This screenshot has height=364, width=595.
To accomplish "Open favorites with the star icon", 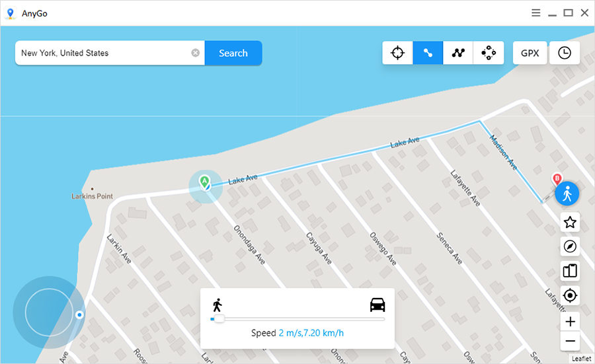I will tap(570, 222).
